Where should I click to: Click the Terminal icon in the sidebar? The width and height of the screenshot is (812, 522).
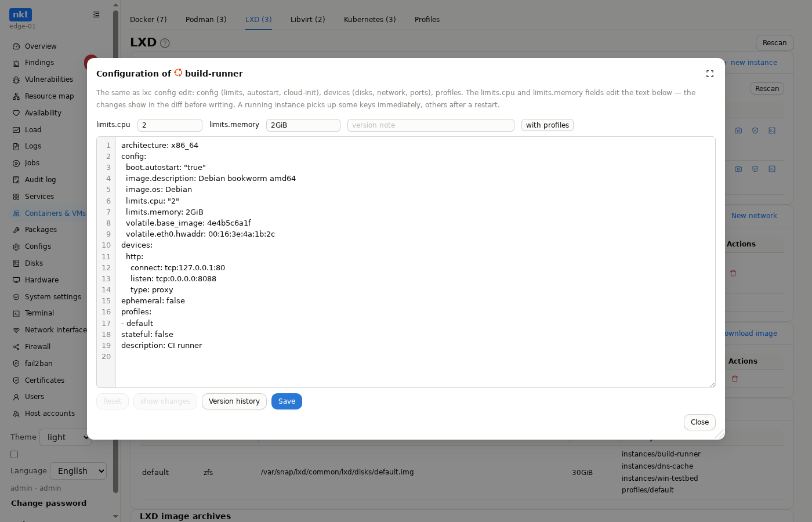tap(16, 313)
